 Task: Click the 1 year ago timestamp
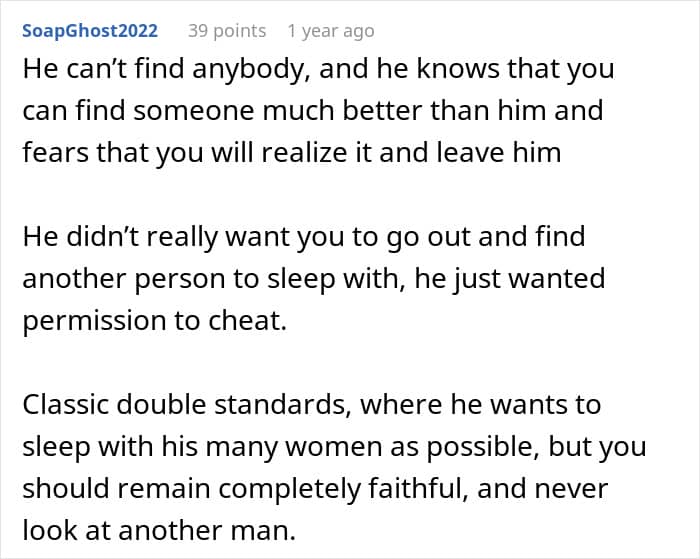[x=330, y=31]
